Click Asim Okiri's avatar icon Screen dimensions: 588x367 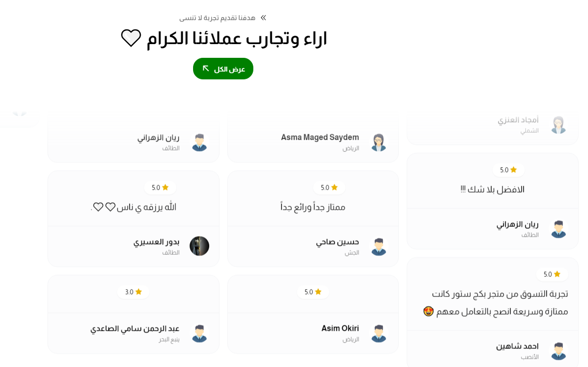click(378, 333)
